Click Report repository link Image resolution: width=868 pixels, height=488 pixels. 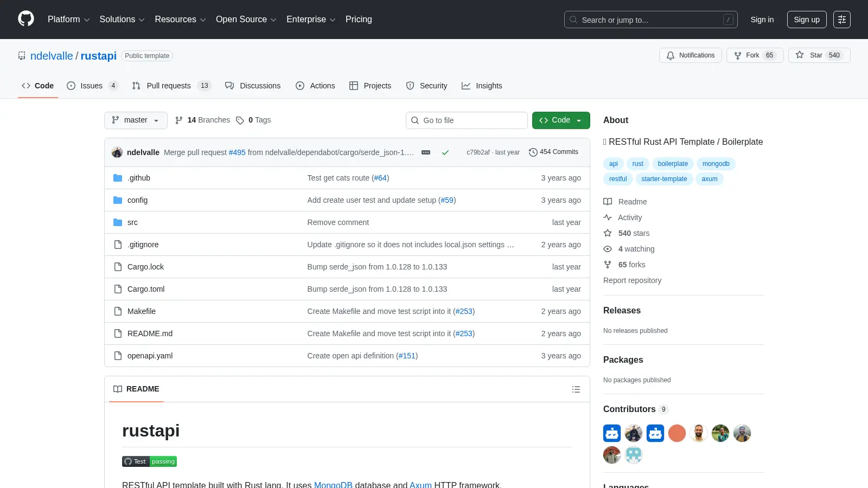(632, 280)
